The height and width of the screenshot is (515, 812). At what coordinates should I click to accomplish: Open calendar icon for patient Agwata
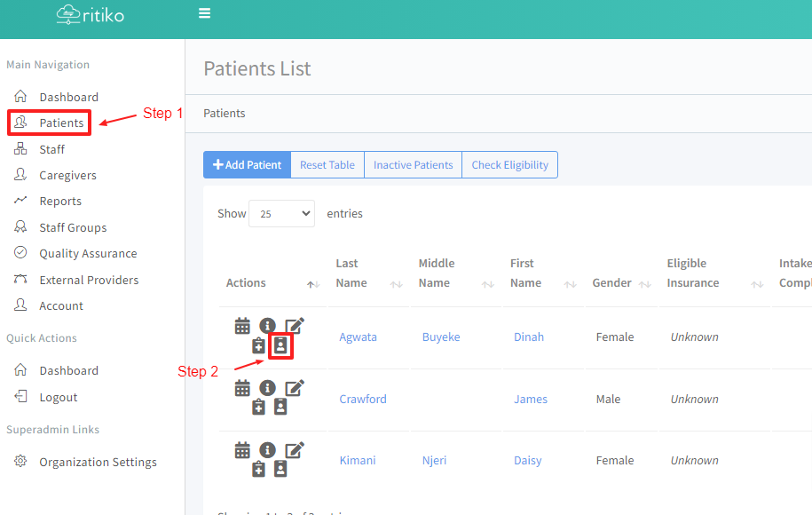point(242,326)
